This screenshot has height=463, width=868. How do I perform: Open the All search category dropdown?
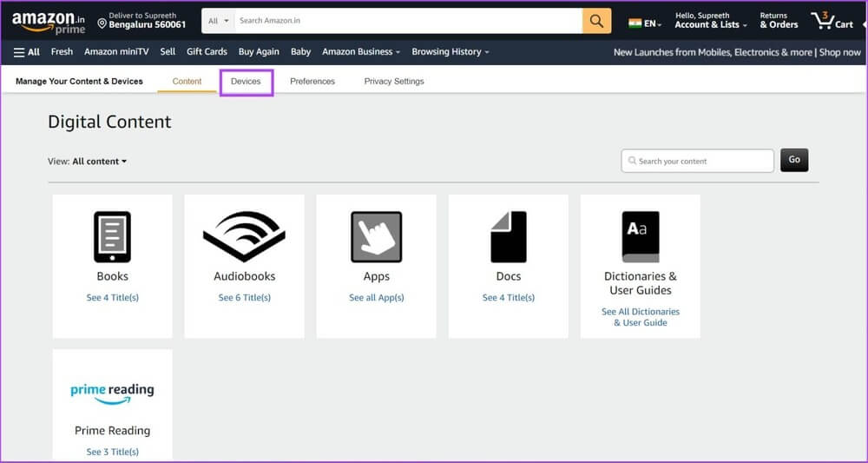(x=218, y=21)
